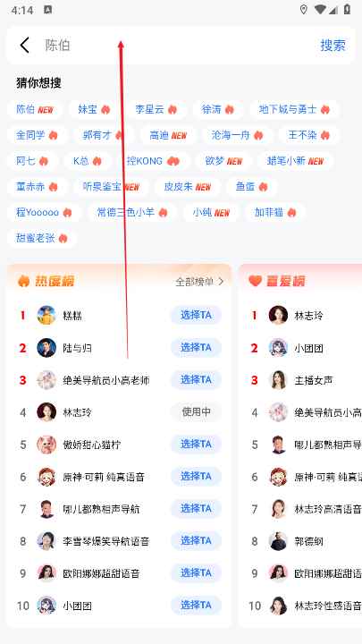This screenshot has width=362, height=644.
Task: Select 选择TA for 小团团 in 热度榜
Action: click(x=196, y=605)
